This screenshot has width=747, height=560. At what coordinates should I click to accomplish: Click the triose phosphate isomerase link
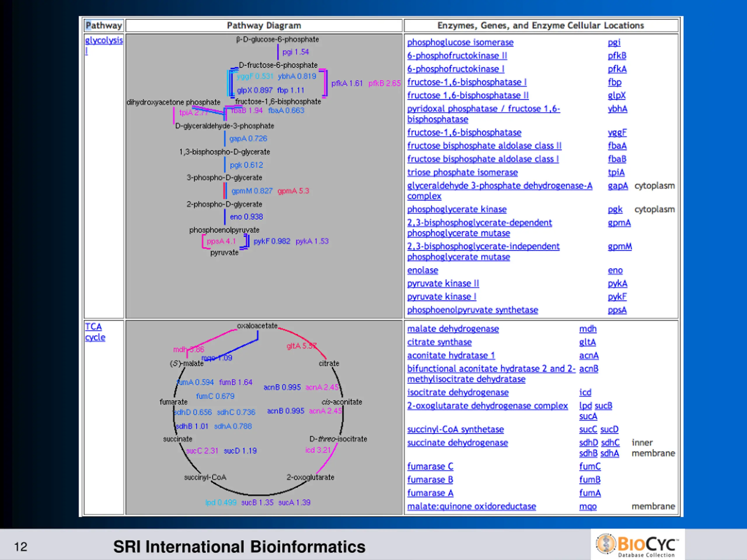pos(462,172)
